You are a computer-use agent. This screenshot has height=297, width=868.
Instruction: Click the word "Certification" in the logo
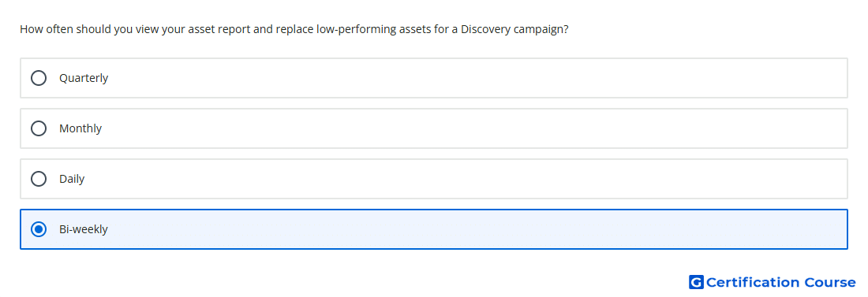click(753, 282)
